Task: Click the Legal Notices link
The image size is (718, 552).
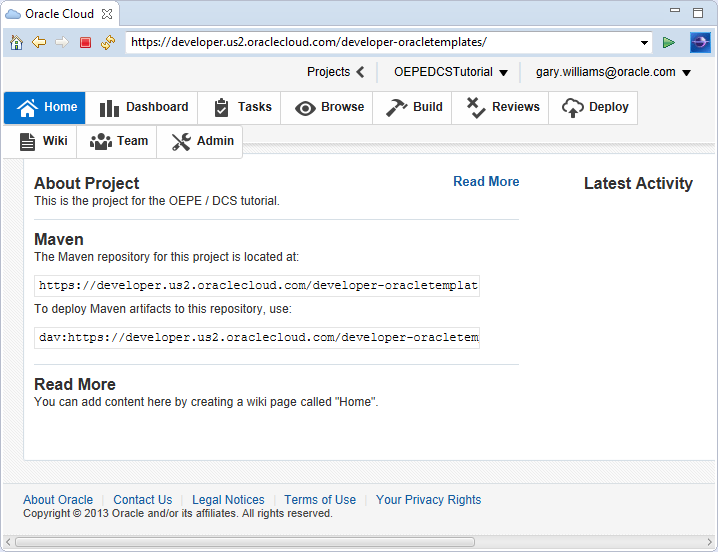Action: click(228, 500)
